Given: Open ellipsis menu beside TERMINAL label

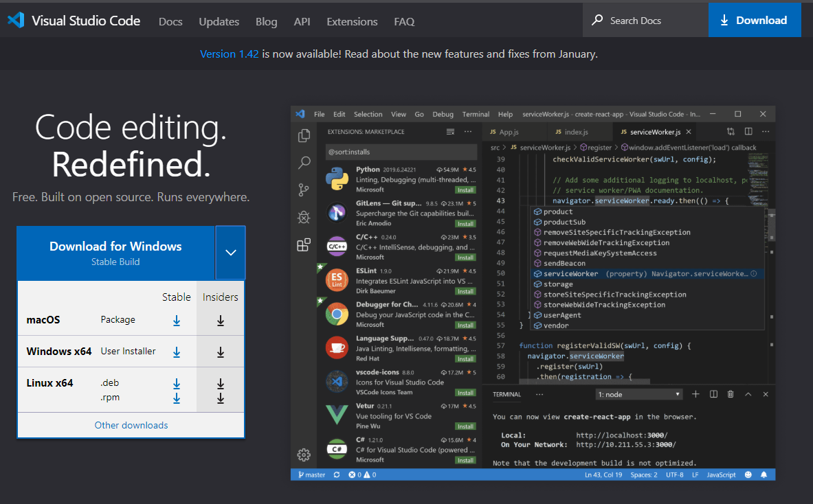Looking at the screenshot, I should [x=539, y=394].
